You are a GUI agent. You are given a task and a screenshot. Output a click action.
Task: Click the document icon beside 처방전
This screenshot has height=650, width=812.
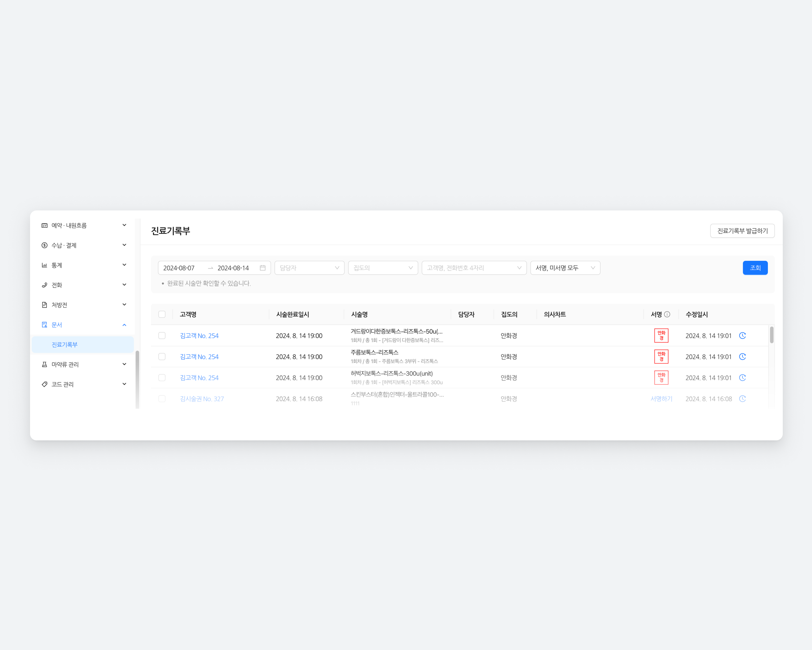[x=44, y=305]
